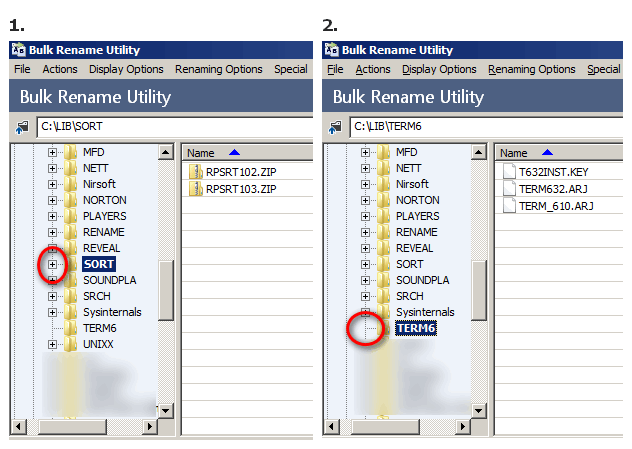Click the RPSRT102.ZIP zip file icon
This screenshot has width=632, height=449.
[x=196, y=172]
